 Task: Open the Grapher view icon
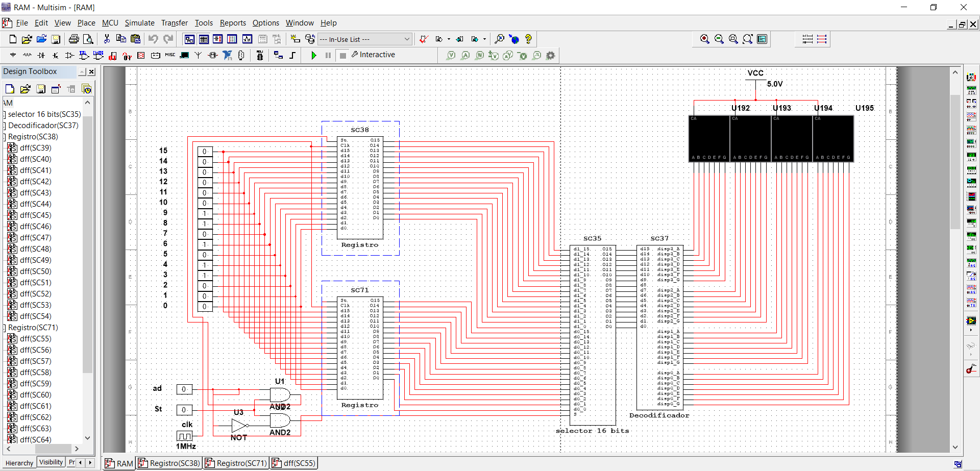[x=248, y=39]
